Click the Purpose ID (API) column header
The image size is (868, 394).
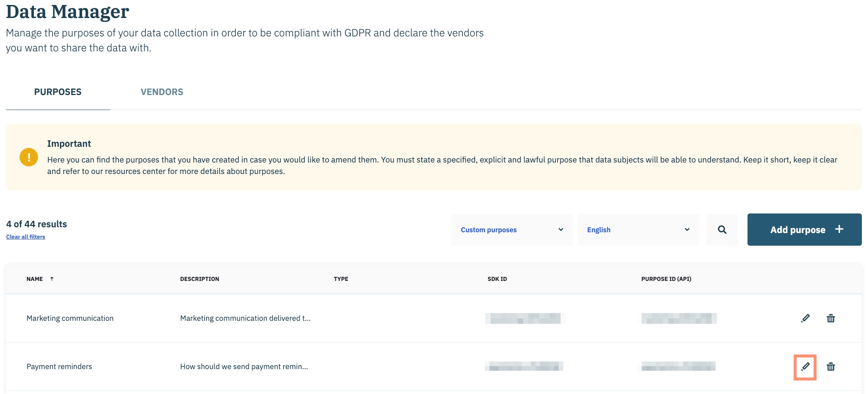tap(666, 279)
